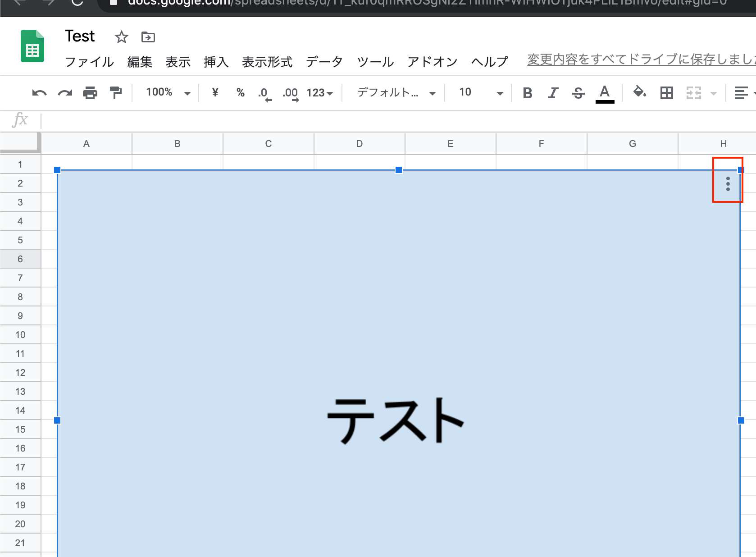The height and width of the screenshot is (557, 756).
Task: Toggle bold formatting
Action: 528,93
